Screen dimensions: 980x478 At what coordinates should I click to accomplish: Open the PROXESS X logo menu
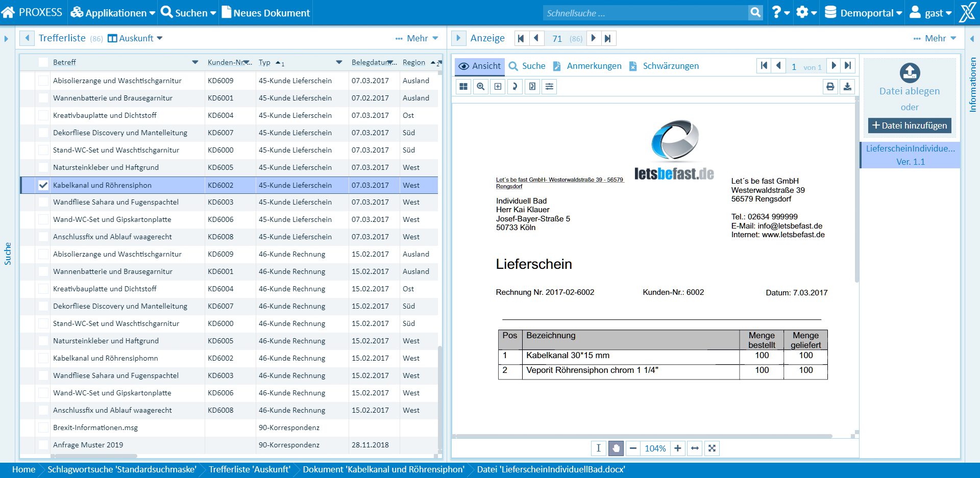pyautogui.click(x=967, y=12)
